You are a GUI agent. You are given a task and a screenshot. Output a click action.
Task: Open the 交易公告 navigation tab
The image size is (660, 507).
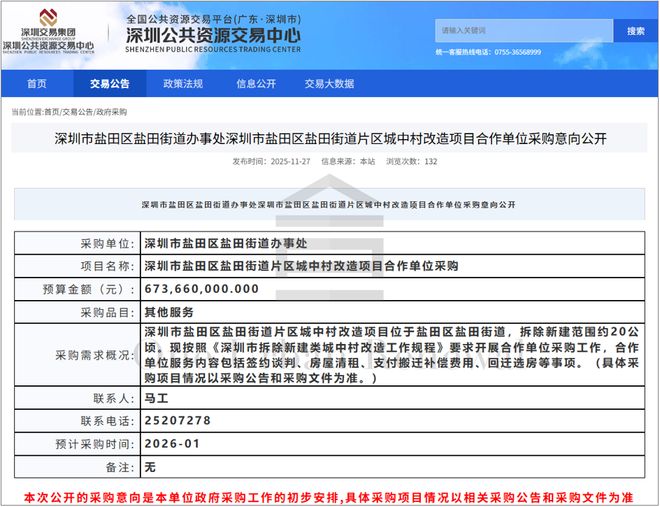point(109,84)
